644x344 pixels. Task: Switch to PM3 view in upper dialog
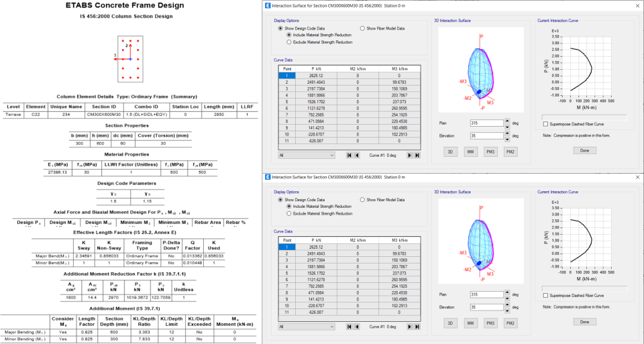click(x=491, y=152)
